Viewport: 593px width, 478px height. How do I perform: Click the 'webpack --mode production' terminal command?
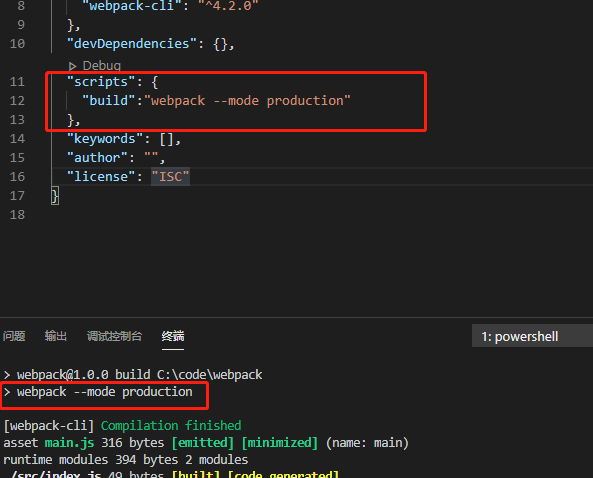104,392
